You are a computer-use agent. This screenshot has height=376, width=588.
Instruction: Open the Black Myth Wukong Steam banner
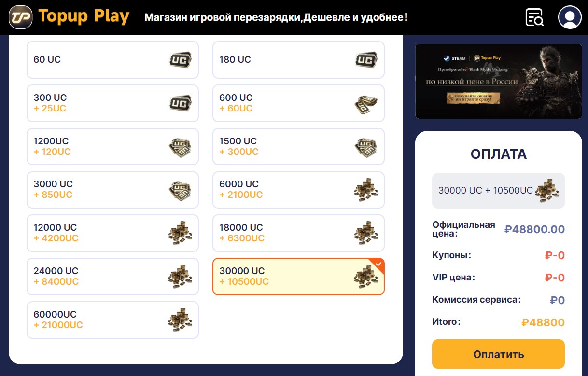click(x=499, y=81)
